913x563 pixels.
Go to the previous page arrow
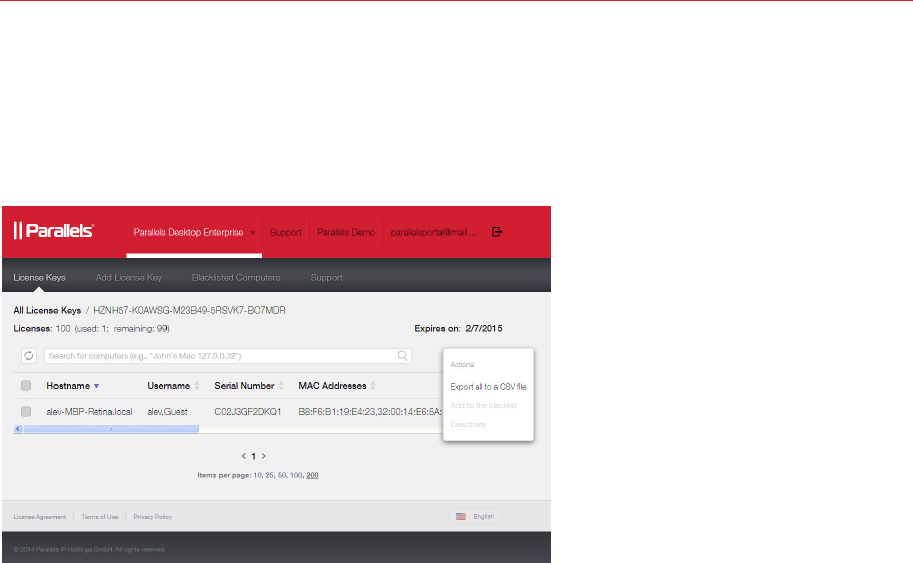click(x=243, y=456)
